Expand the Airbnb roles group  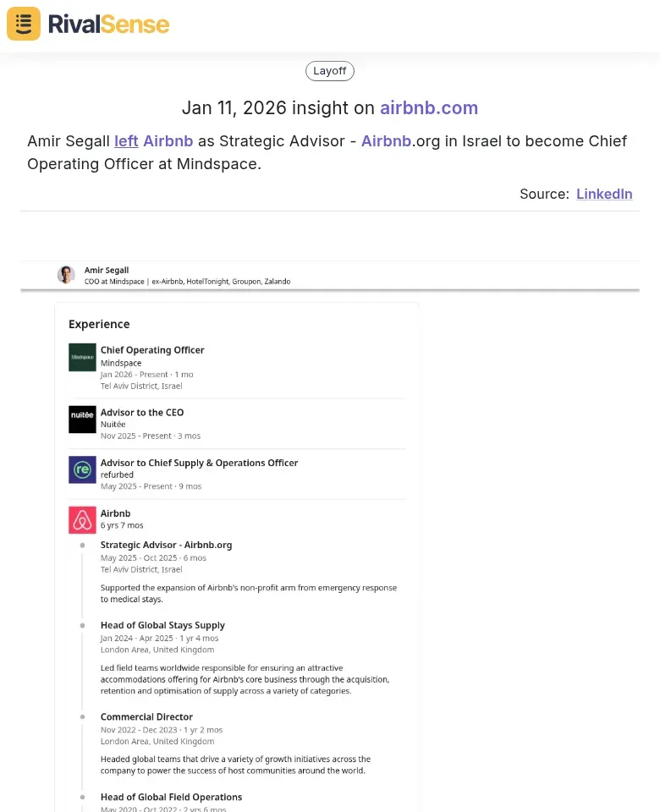[x=116, y=513]
